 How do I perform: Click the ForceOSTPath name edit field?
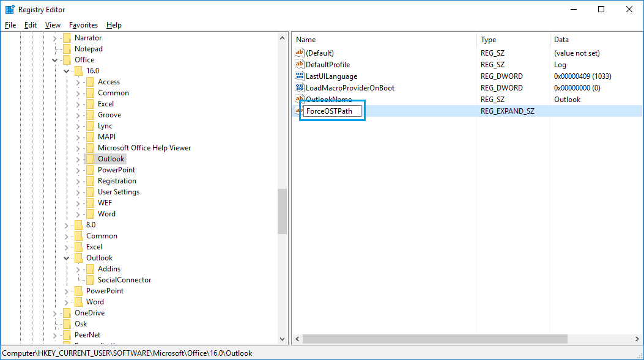pyautogui.click(x=332, y=111)
